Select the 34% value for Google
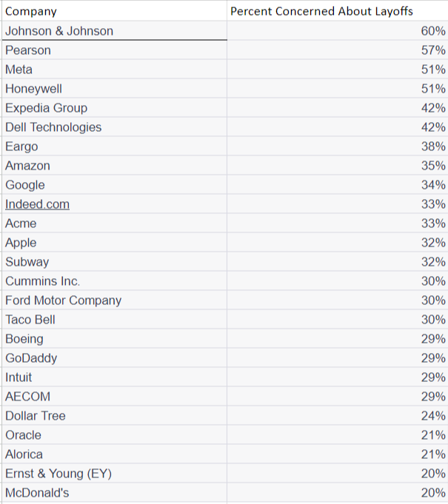Image resolution: width=448 pixels, height=504 pixels. coord(432,185)
